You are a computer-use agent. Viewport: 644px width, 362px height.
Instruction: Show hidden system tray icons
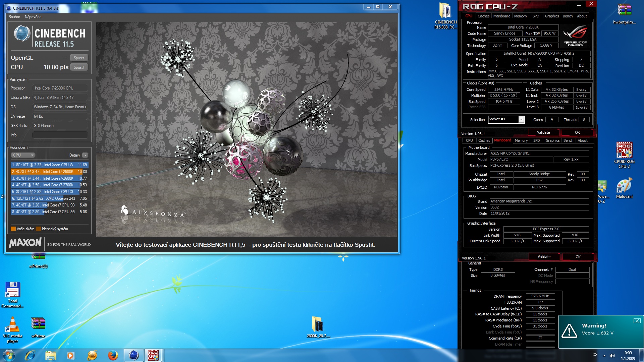coord(604,355)
